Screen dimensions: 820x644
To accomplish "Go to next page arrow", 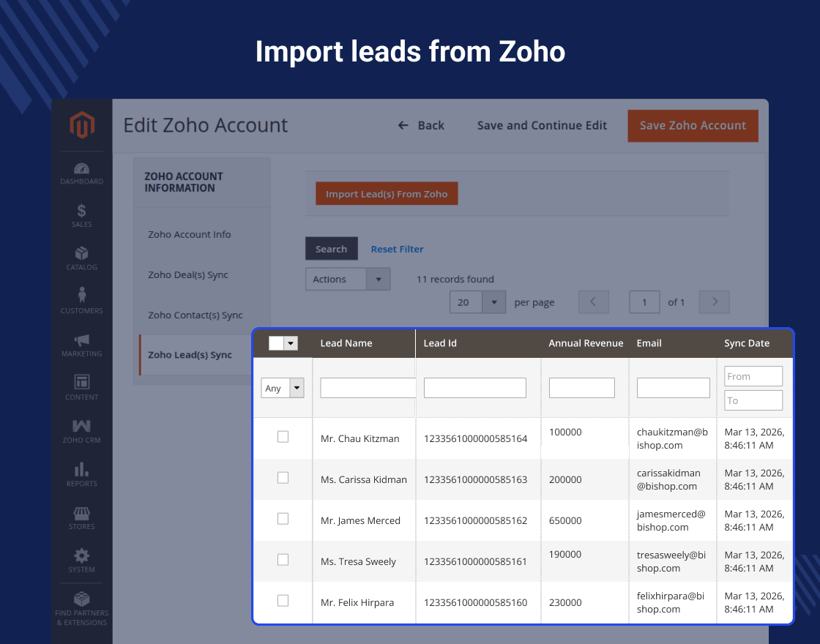I will 715,302.
